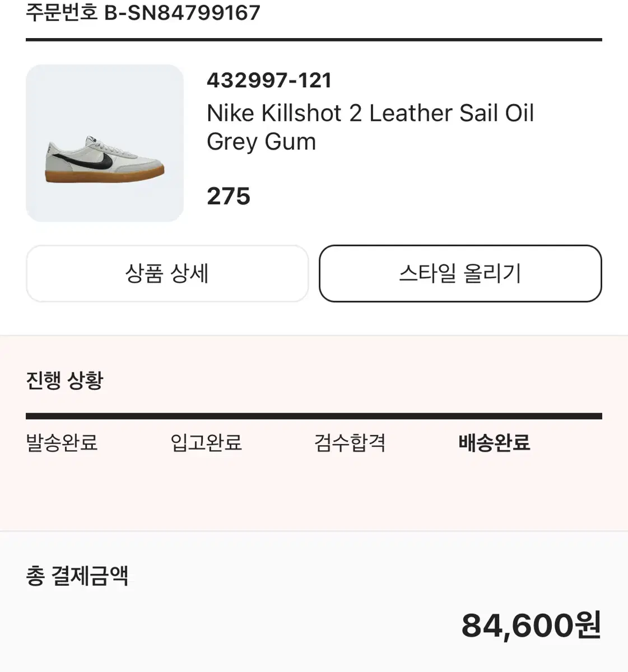Open the 상품 상세 button
Viewport: 628px width, 672px height.
click(x=167, y=273)
